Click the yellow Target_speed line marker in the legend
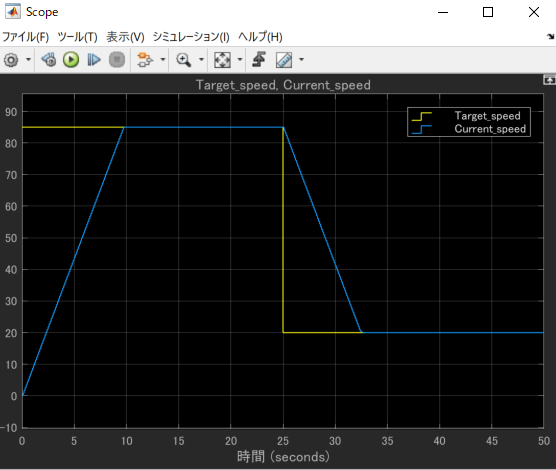Image resolution: width=556 pixels, height=470 pixels. pyautogui.click(x=422, y=116)
